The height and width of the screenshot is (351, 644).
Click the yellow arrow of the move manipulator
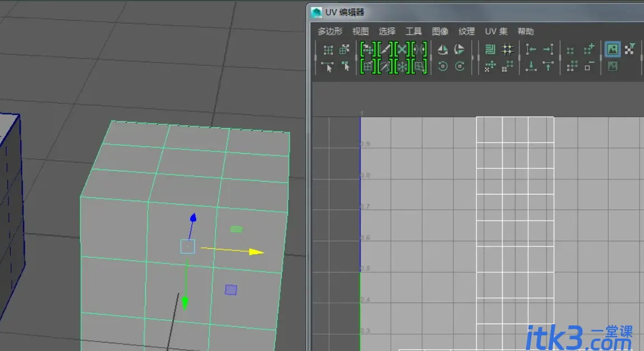click(255, 252)
